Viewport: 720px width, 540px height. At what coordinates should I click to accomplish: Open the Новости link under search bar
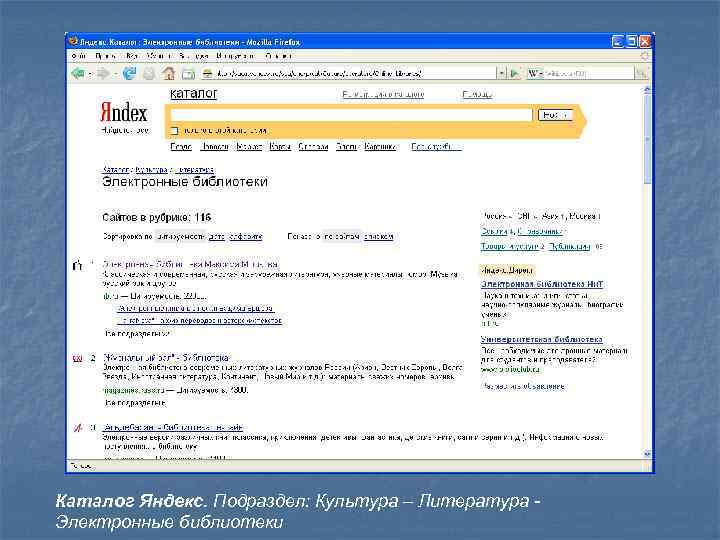(214, 146)
